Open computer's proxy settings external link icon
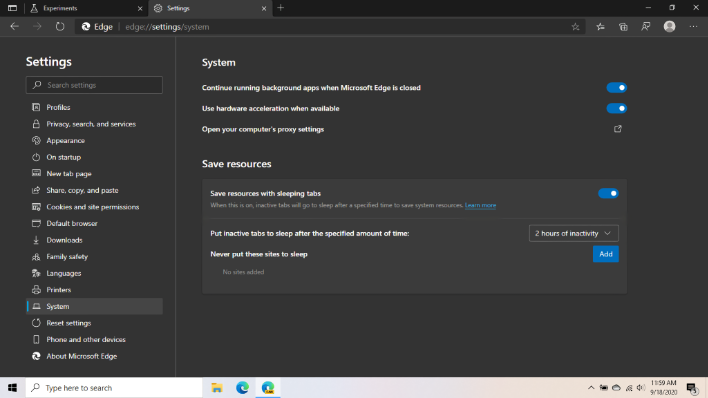 pyautogui.click(x=618, y=129)
